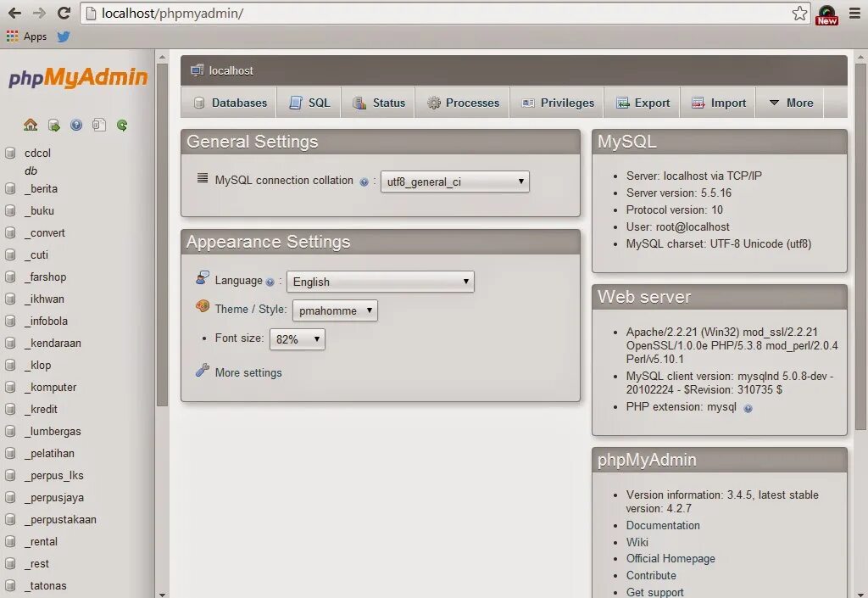The width and height of the screenshot is (868, 598).
Task: Open the Processes tab
Action: tap(463, 103)
